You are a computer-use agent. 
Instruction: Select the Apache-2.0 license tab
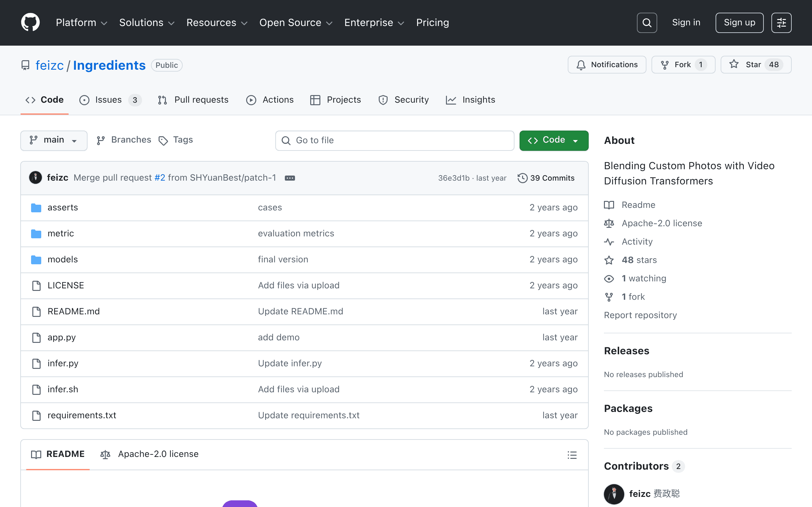point(149,454)
